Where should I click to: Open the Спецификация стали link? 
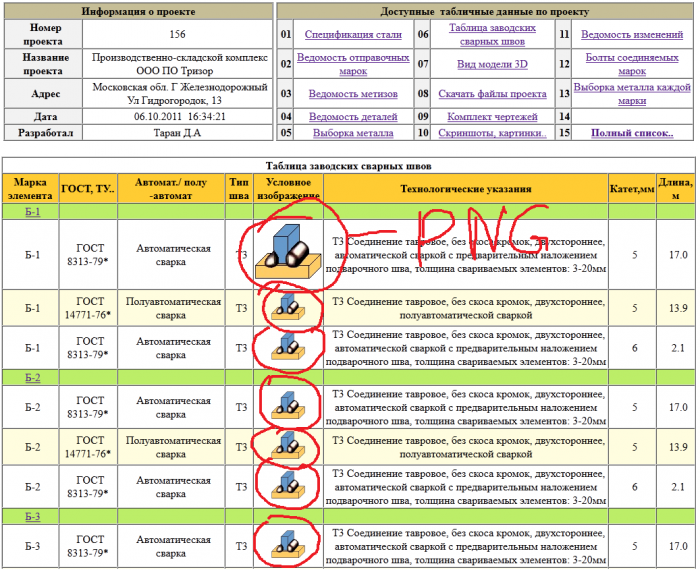[x=353, y=34]
